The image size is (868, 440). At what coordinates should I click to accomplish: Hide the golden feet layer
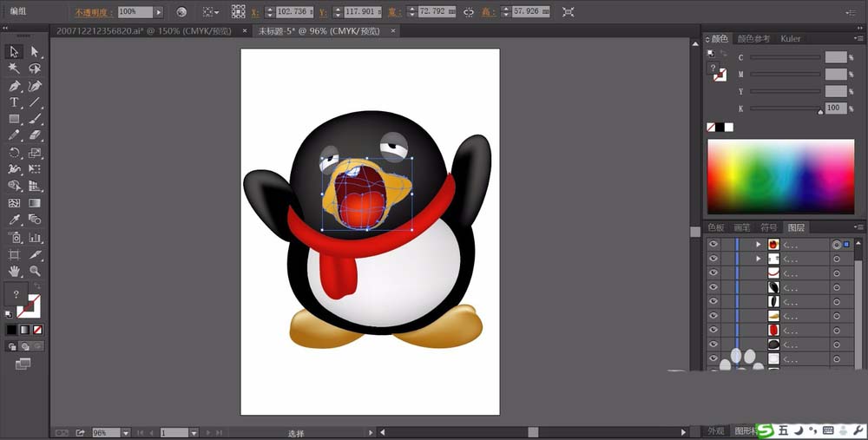[x=713, y=316]
